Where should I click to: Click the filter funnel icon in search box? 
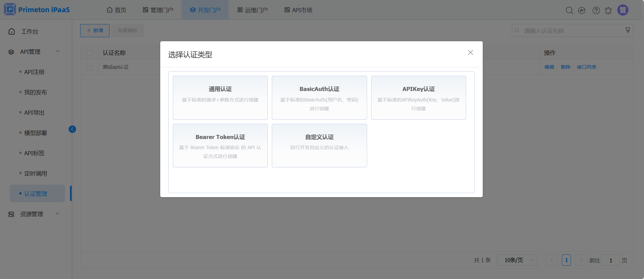click(x=628, y=30)
